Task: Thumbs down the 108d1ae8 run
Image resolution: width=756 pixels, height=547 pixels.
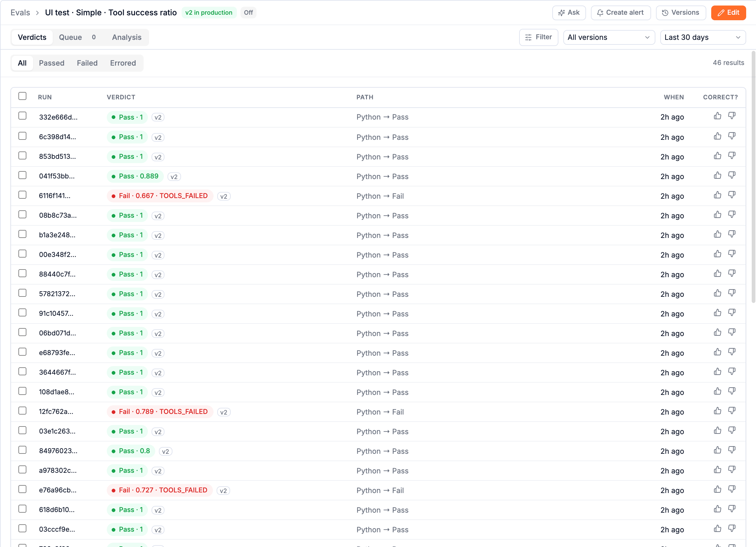Action: [x=732, y=391]
